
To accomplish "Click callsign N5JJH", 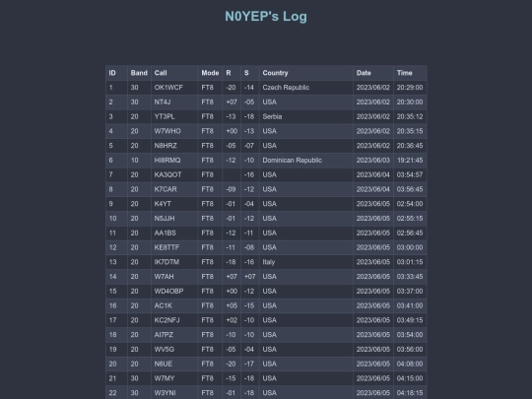I will point(165,219).
